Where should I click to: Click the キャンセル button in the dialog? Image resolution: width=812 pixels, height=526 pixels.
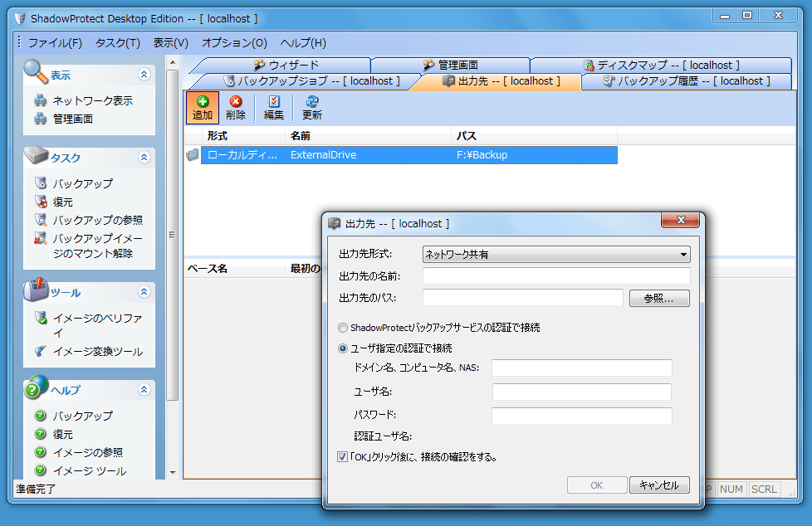pos(659,485)
